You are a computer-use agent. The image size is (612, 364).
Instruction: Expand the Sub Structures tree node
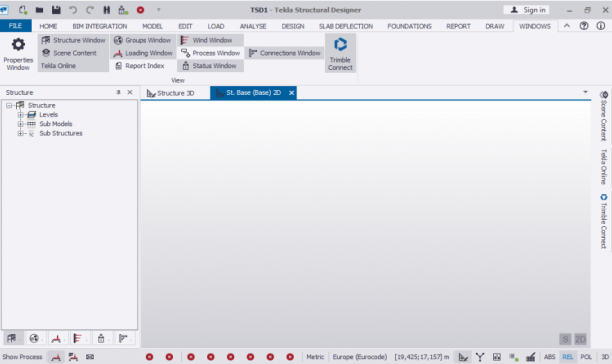click(20, 133)
